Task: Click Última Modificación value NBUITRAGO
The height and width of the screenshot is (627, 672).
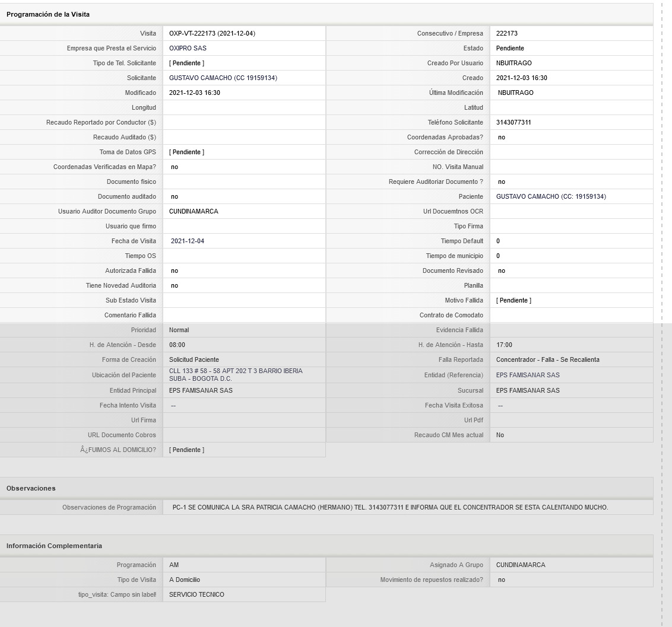Action: click(515, 93)
